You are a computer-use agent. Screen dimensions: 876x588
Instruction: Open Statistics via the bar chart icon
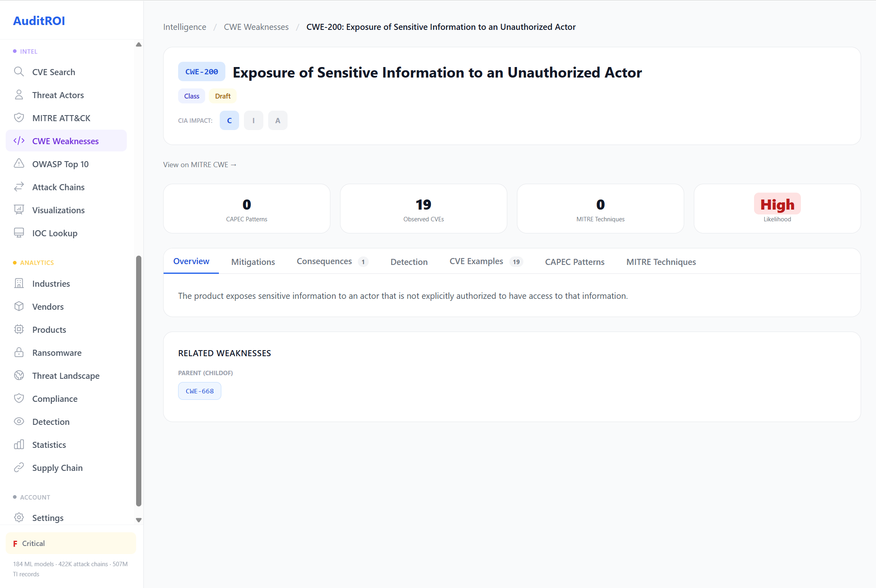click(19, 444)
